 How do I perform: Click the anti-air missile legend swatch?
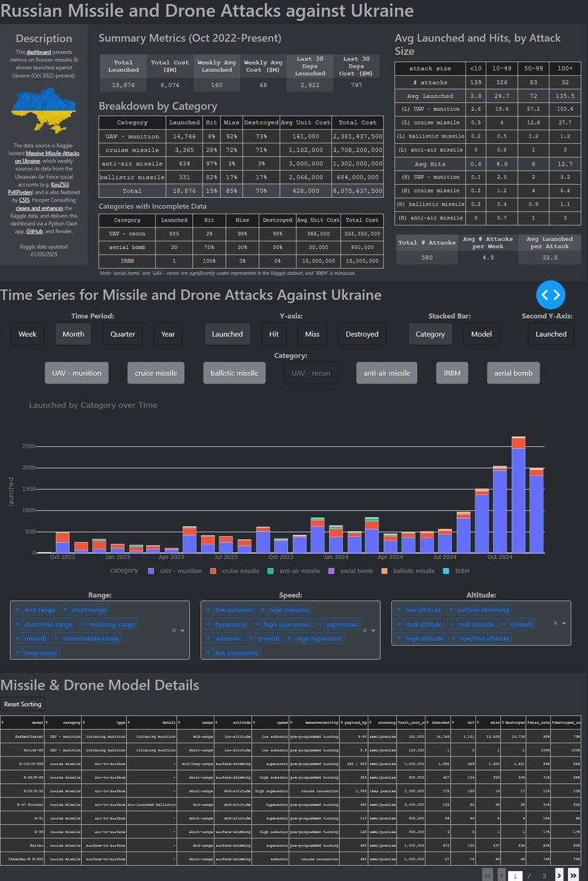click(271, 571)
